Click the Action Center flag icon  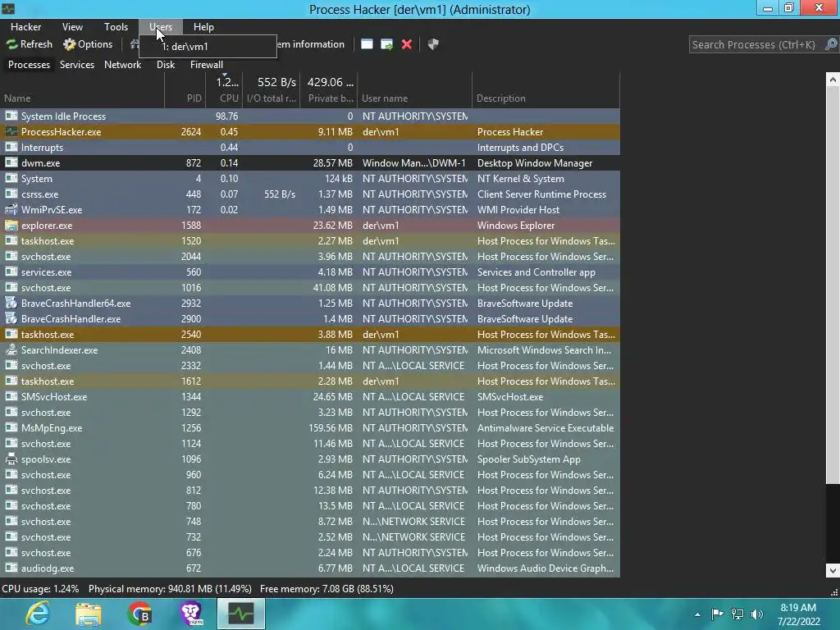(717, 614)
